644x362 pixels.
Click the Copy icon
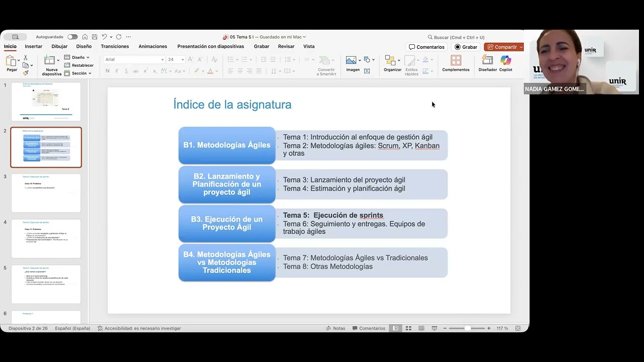click(26, 65)
